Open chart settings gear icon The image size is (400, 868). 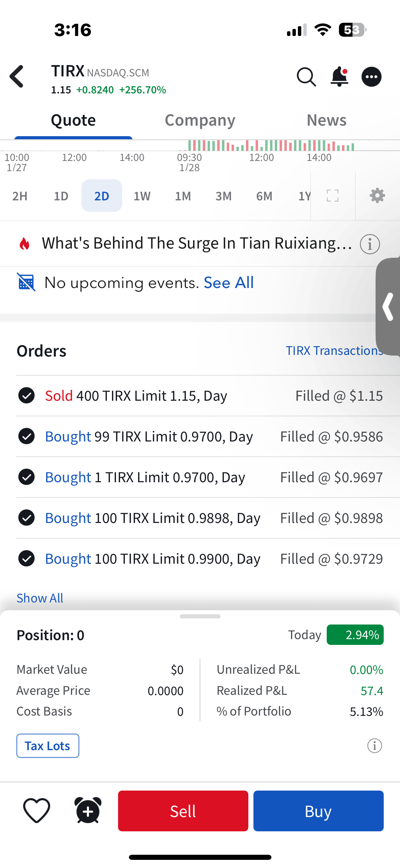377,196
